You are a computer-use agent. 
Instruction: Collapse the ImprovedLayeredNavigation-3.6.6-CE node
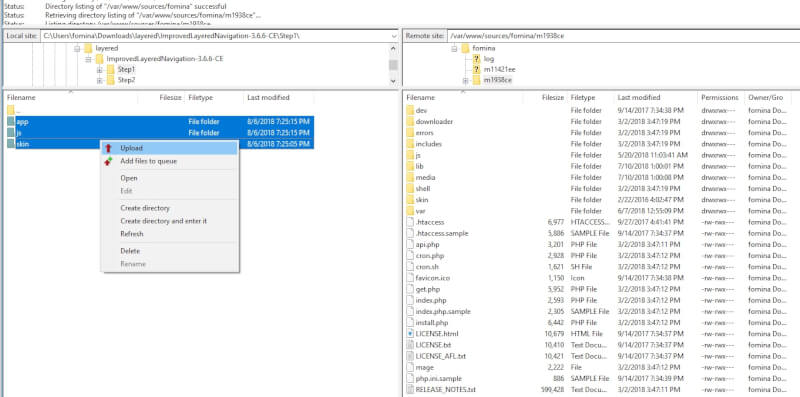88,59
